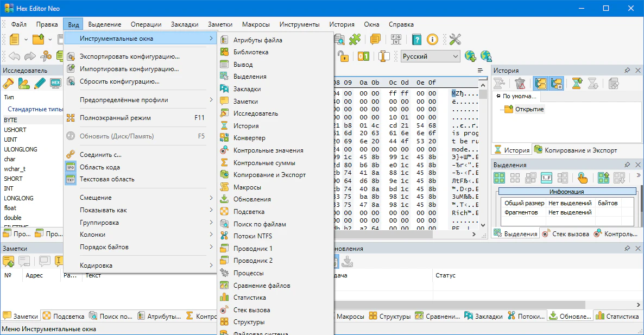This screenshot has height=335, width=644.
Task: Select the Открытие entry in История tree
Action: point(529,109)
